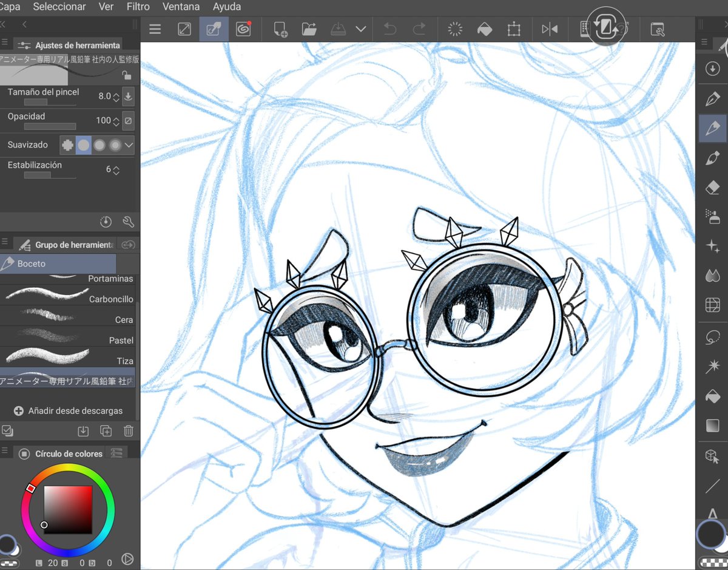Open the Ver menu

tap(106, 7)
